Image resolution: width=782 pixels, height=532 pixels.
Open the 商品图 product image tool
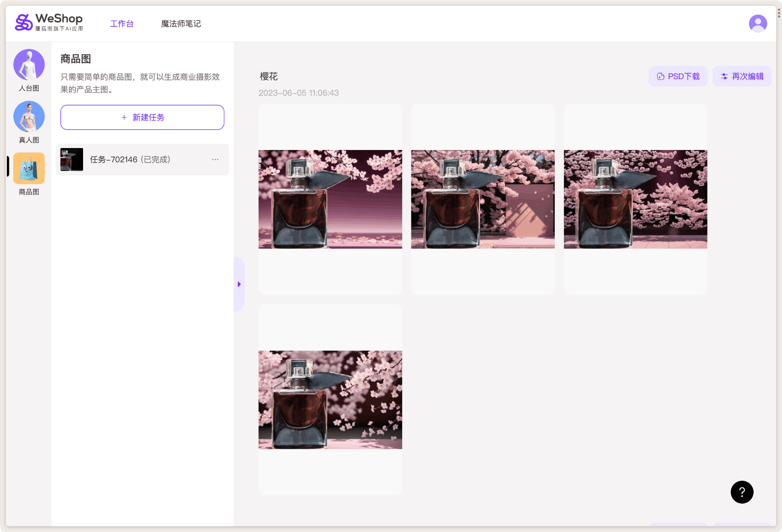(29, 168)
